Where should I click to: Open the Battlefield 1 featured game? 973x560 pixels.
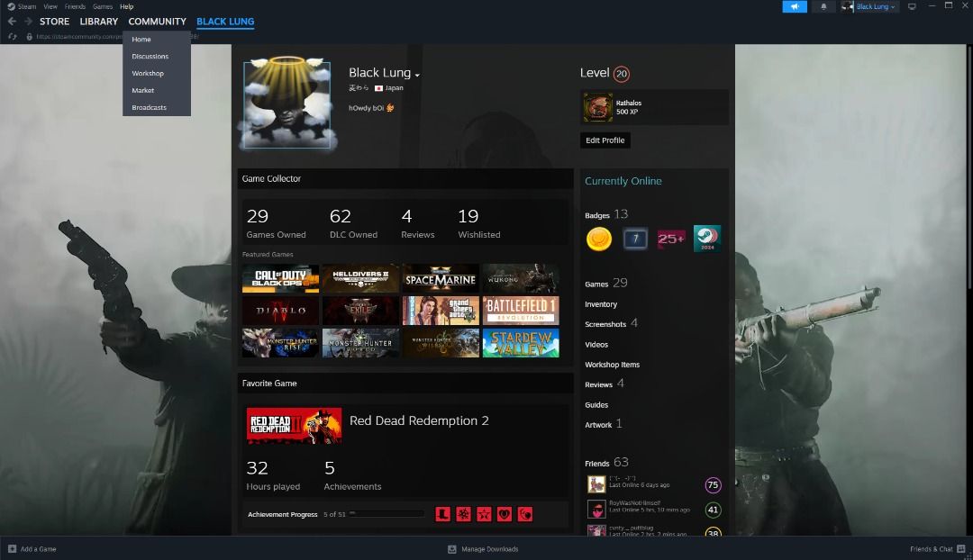click(x=521, y=311)
